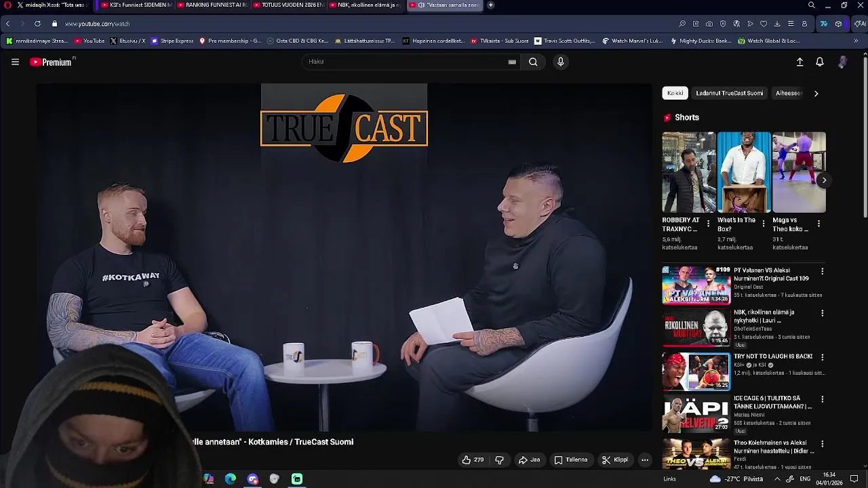Start voice search with microphone icon
Screen dimensions: 868x488
[560, 62]
